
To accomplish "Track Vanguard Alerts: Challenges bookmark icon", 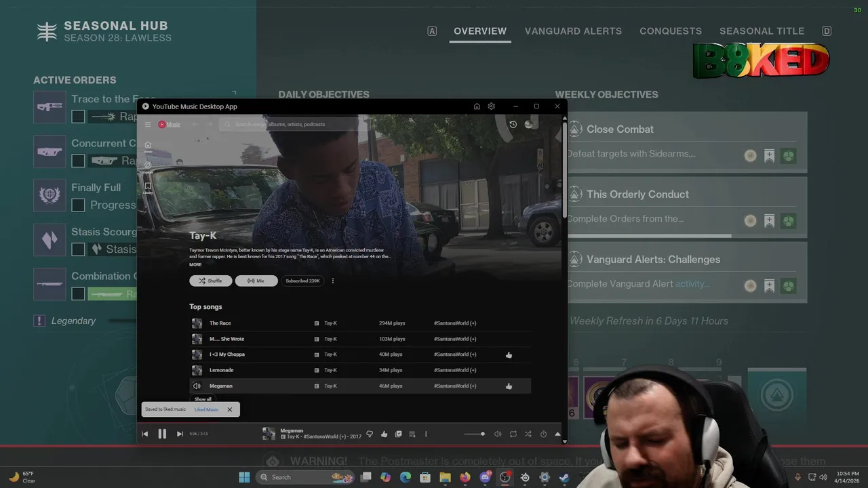I will coord(769,286).
